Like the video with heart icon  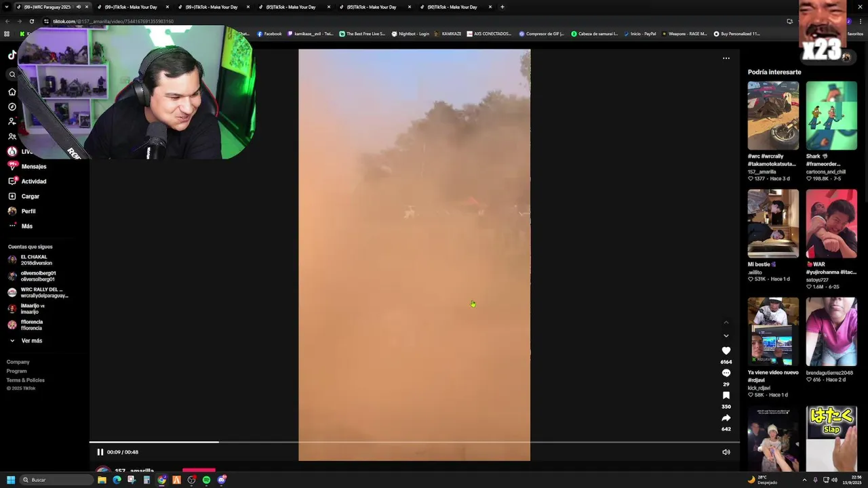click(x=726, y=350)
